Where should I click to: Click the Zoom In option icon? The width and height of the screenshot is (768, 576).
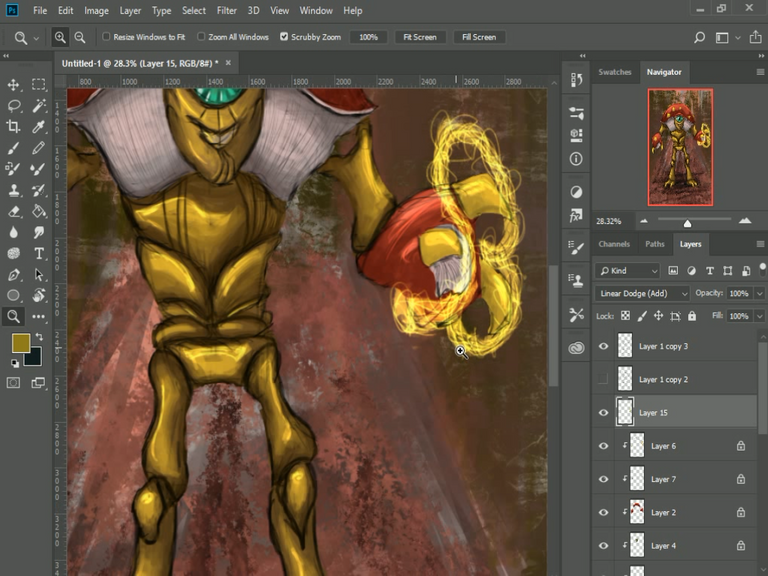click(x=60, y=37)
